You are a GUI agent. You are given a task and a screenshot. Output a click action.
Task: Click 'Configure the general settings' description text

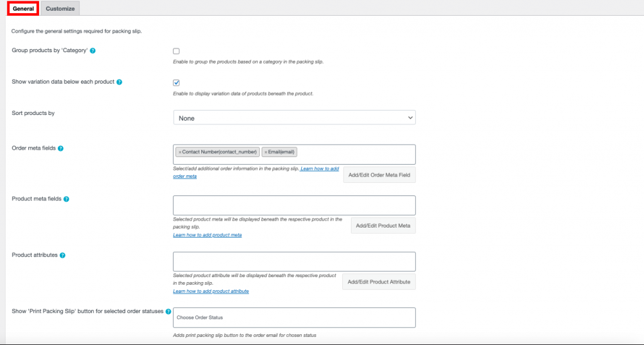(76, 31)
